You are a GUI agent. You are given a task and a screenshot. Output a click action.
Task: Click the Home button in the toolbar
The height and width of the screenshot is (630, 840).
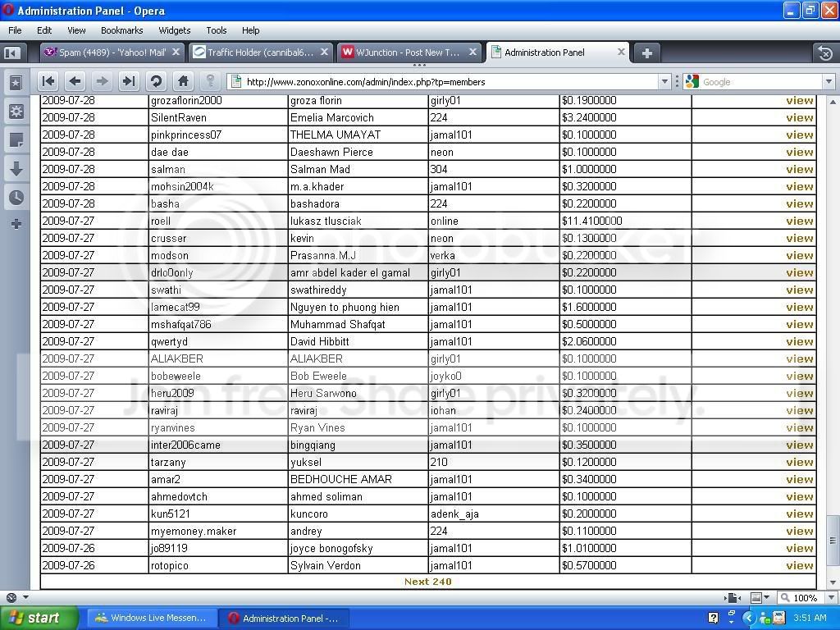click(183, 81)
